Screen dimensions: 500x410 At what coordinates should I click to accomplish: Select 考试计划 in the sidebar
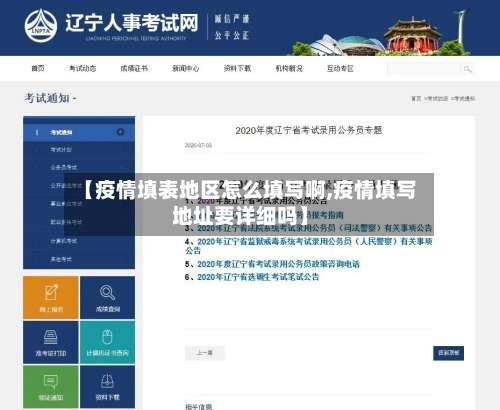tap(61, 149)
